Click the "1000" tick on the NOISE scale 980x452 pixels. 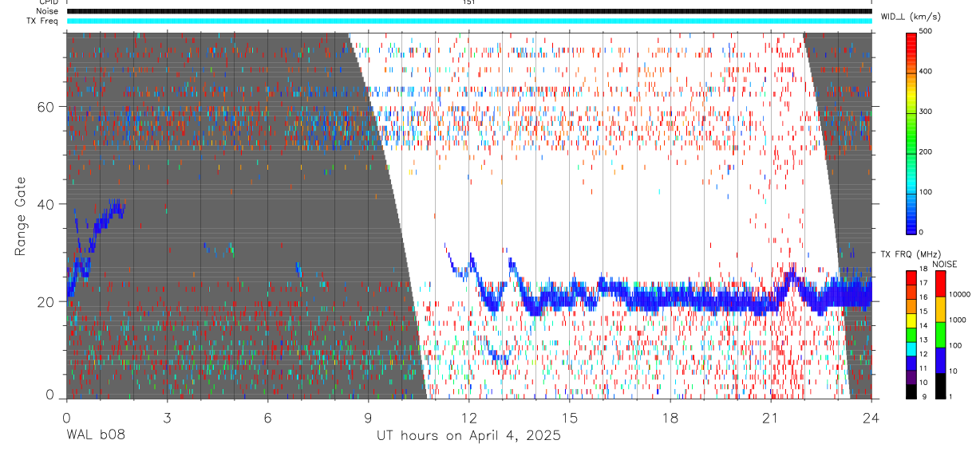pyautogui.click(x=958, y=320)
